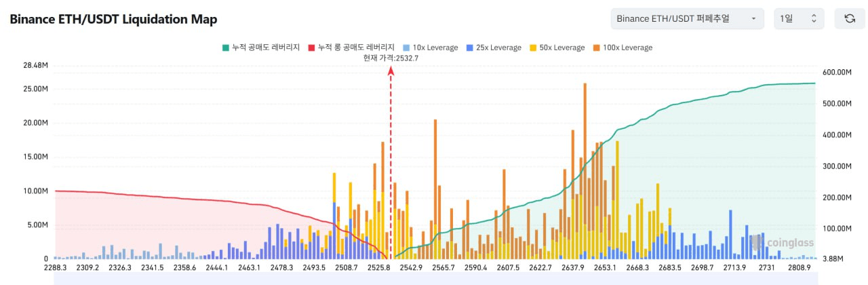Image resolution: width=868 pixels, height=285 pixels.
Task: Toggle the 누적 공매도 레버리지 legend series
Action: point(260,47)
